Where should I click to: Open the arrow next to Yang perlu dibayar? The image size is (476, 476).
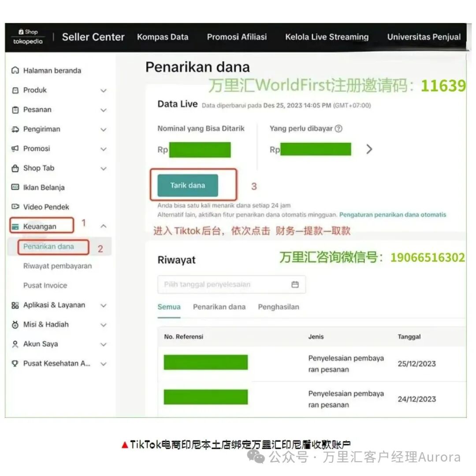(x=369, y=149)
